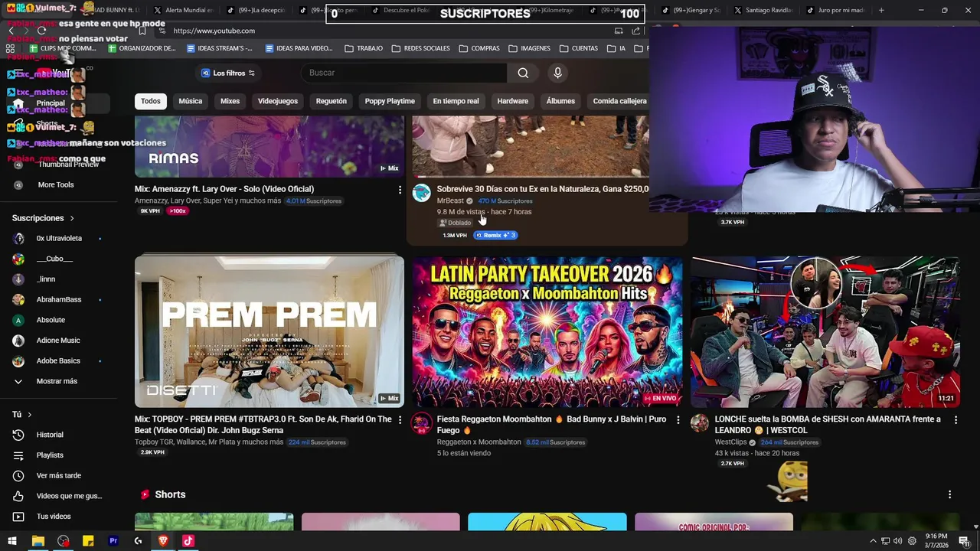Open the Brave browser taskbar icon
This screenshot has height=551, width=980.
coord(163,541)
